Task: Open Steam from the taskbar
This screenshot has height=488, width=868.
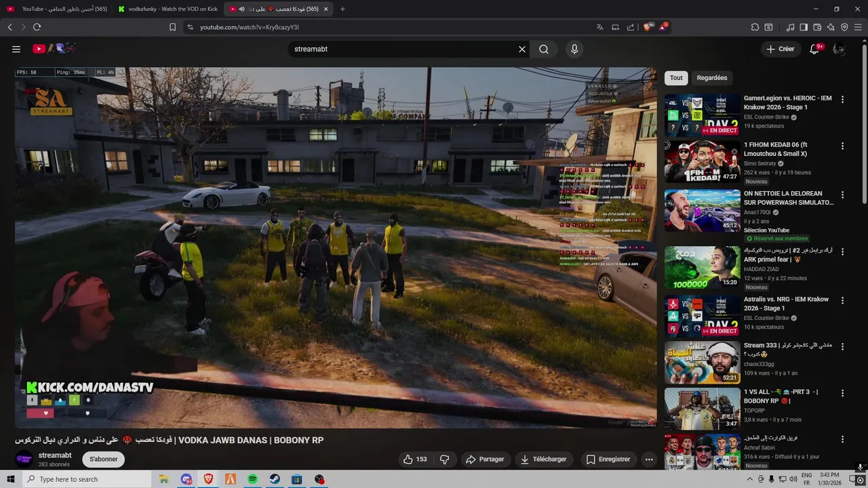Action: 275,479
